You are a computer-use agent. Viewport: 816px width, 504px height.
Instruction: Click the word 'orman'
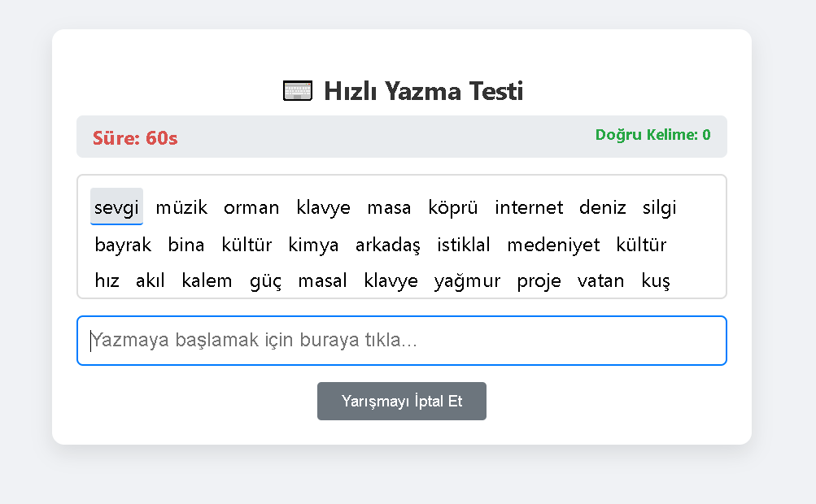click(251, 207)
